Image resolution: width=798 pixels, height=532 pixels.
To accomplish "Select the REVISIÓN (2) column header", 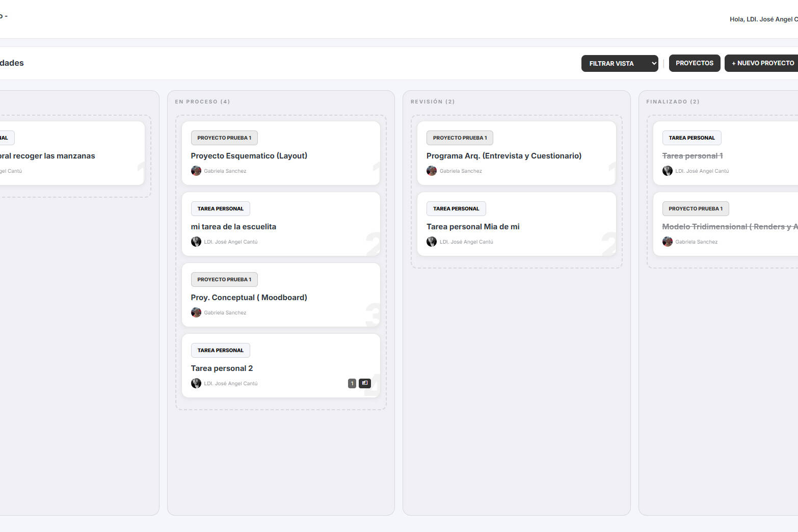I will point(432,101).
